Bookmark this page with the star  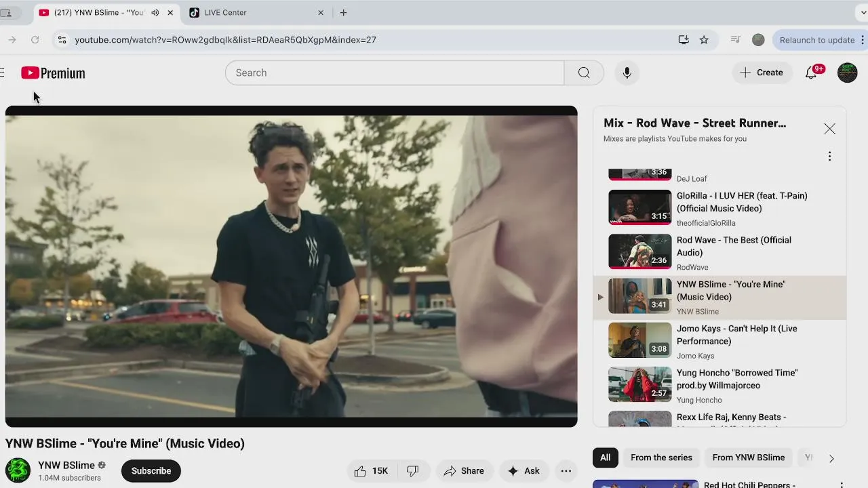tap(704, 40)
